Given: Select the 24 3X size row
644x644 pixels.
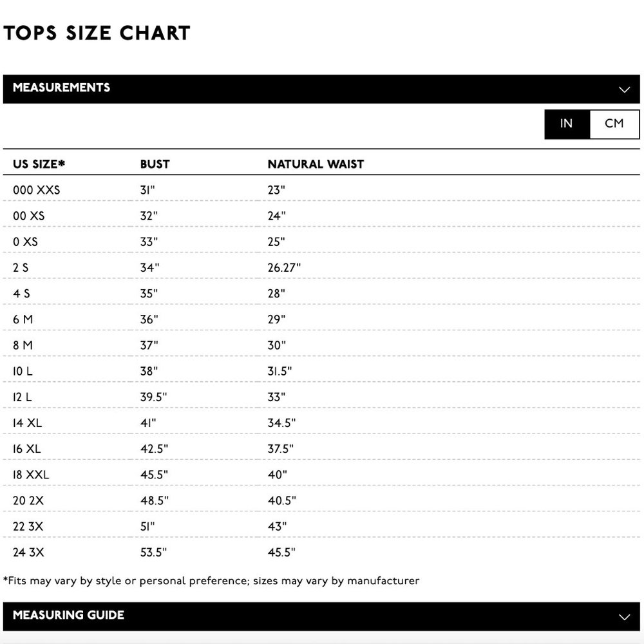Looking at the screenshot, I should point(321,551).
